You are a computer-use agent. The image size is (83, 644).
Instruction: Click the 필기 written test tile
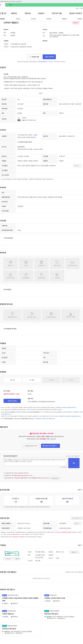pyautogui.click(x=51, y=380)
